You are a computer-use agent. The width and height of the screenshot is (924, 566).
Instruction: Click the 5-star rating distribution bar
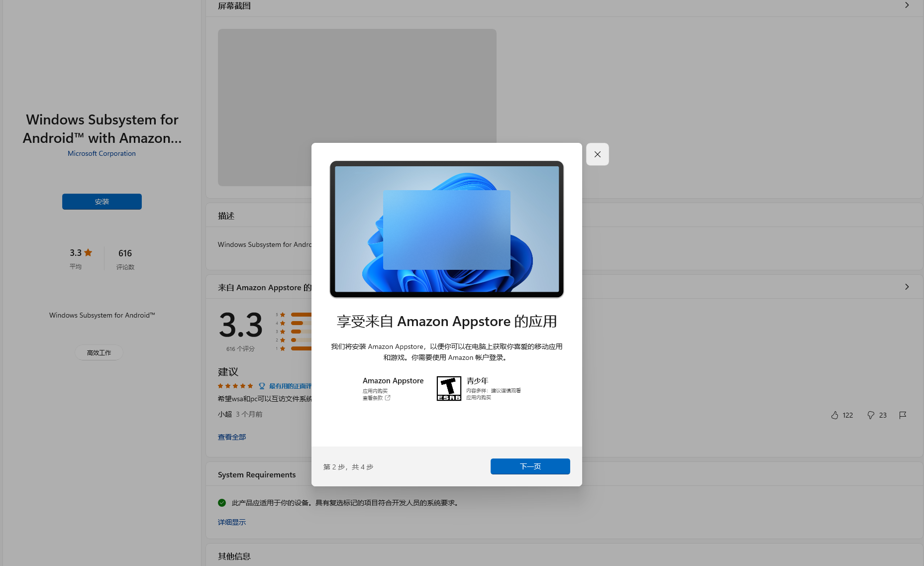pyautogui.click(x=301, y=315)
